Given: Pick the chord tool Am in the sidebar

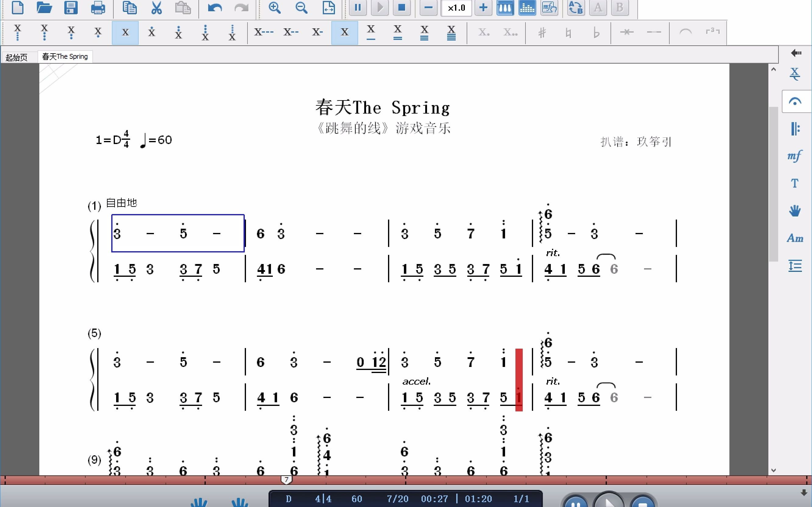Looking at the screenshot, I should click(795, 238).
